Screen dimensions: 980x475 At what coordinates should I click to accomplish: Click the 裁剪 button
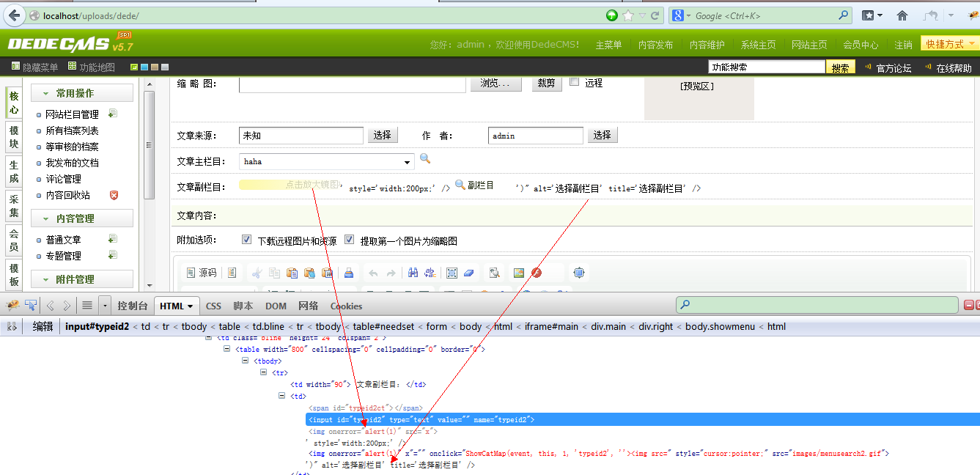[x=546, y=83]
